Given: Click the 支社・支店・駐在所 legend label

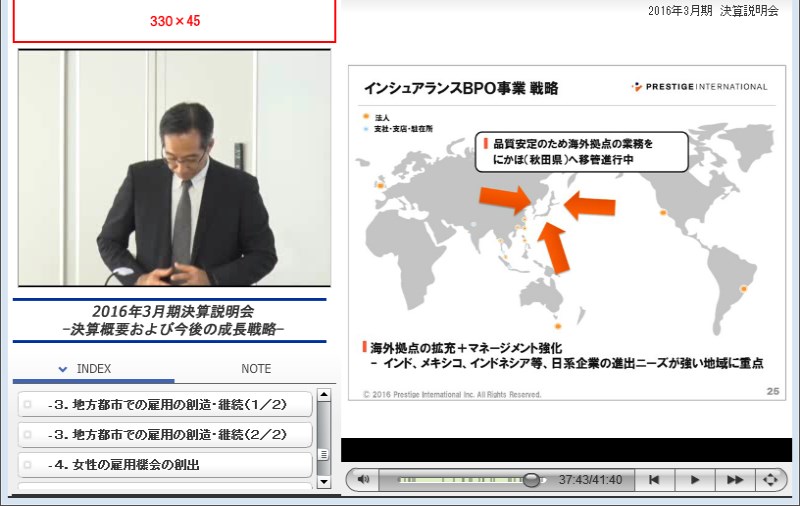Looking at the screenshot, I should 403,129.
